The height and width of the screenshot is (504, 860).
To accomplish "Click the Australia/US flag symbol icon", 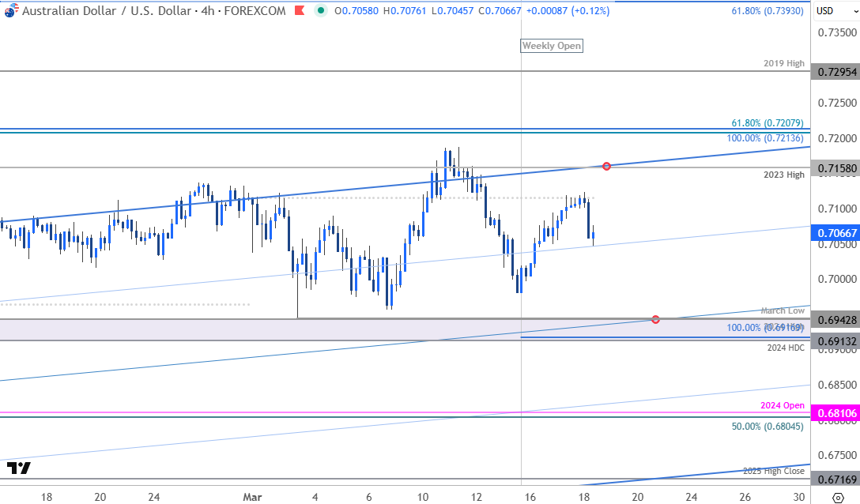I will [10, 10].
